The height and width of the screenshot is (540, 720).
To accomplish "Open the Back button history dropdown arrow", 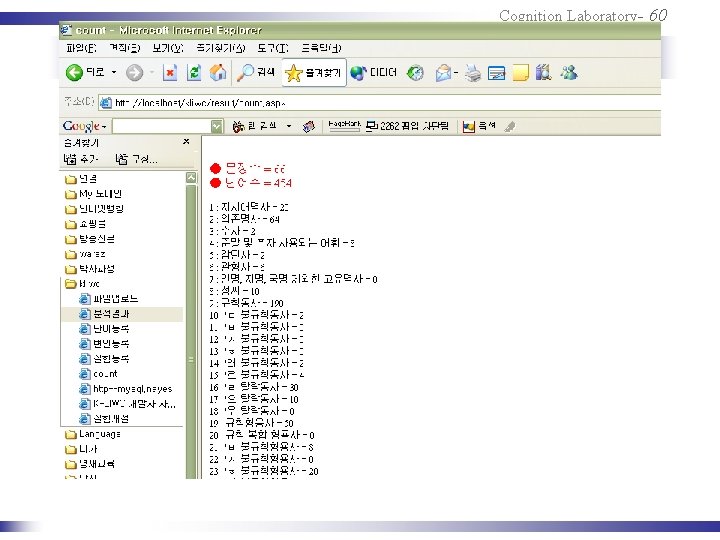I will tap(114, 73).
